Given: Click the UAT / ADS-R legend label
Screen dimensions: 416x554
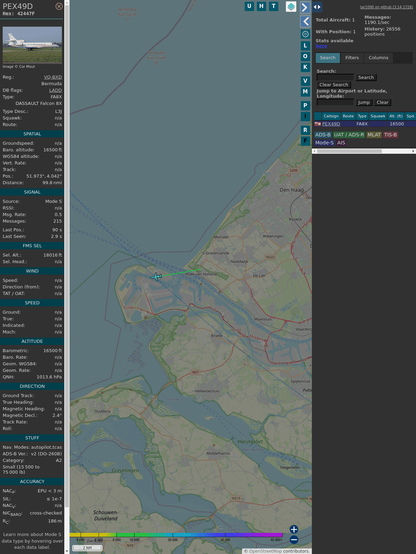Looking at the screenshot, I should (348, 135).
